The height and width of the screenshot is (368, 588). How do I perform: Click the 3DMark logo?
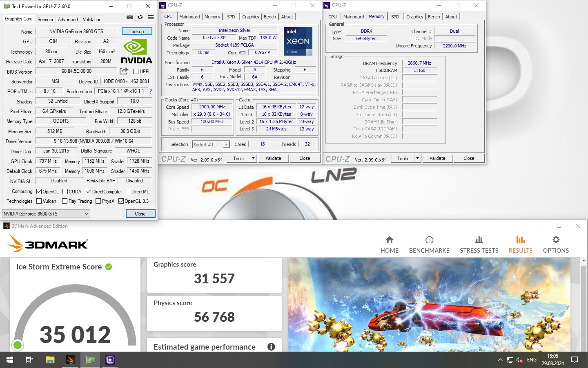[48, 244]
